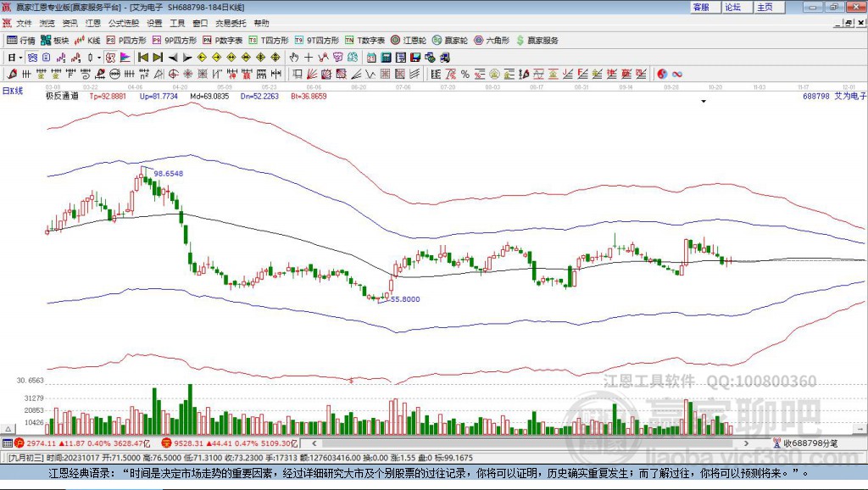Click the 55.8000 low price label
The height and width of the screenshot is (490, 868).
pyautogui.click(x=405, y=299)
